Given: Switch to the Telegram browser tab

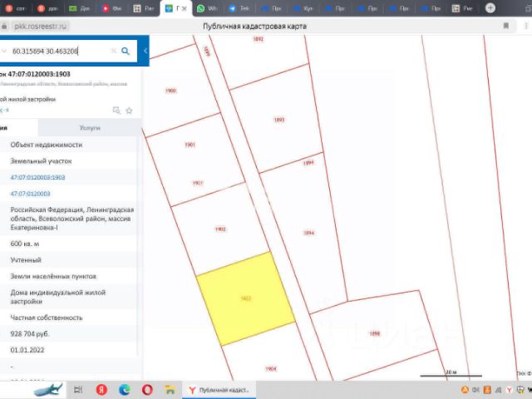Looking at the screenshot, I should [239, 8].
